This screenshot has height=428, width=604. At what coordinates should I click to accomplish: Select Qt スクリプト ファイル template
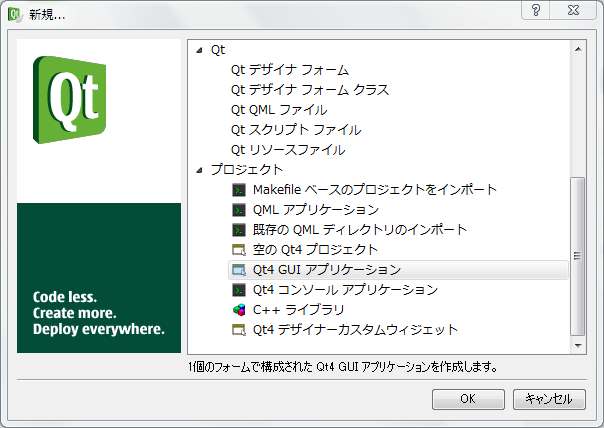coord(296,130)
